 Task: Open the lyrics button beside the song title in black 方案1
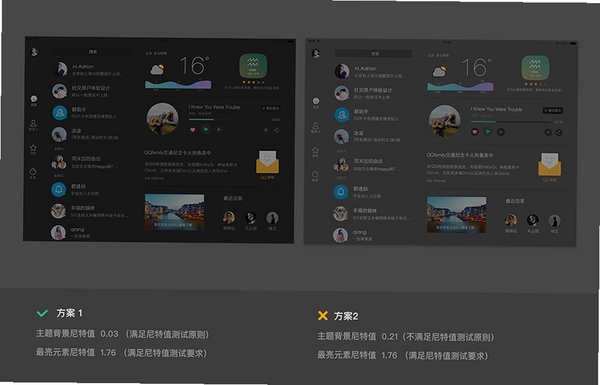271,108
